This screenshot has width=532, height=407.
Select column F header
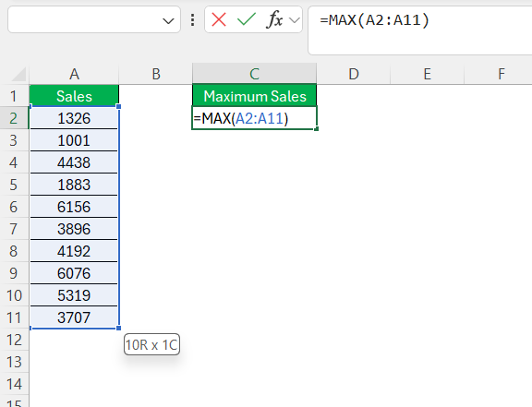(502, 74)
